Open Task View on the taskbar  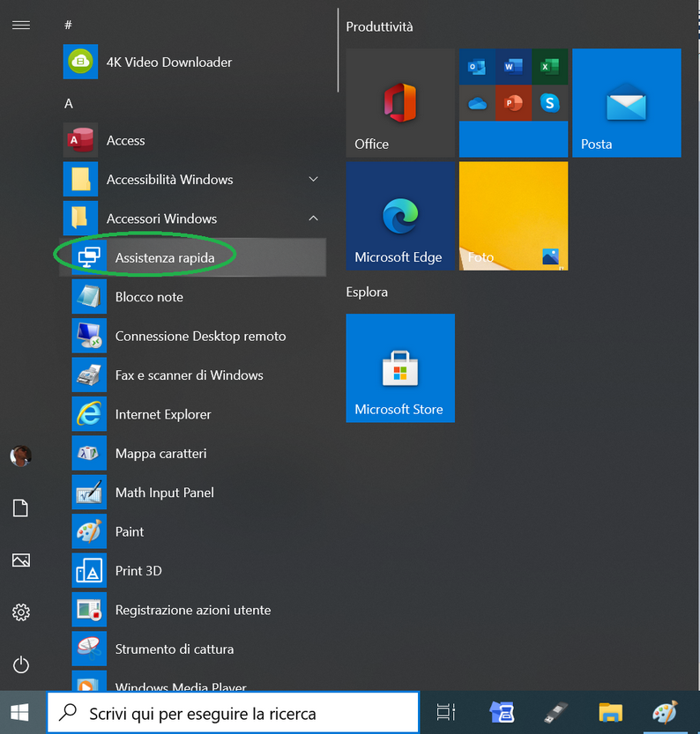pos(446,712)
